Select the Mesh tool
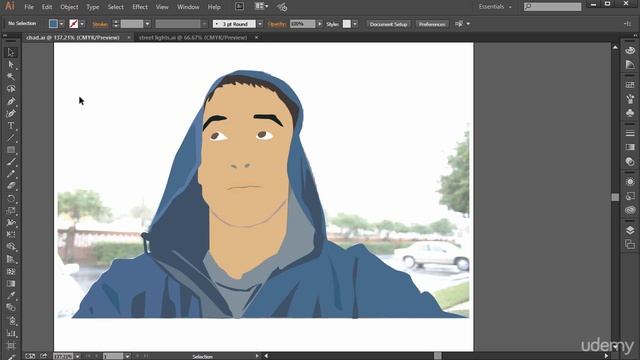640x360 pixels. pyautogui.click(x=11, y=271)
